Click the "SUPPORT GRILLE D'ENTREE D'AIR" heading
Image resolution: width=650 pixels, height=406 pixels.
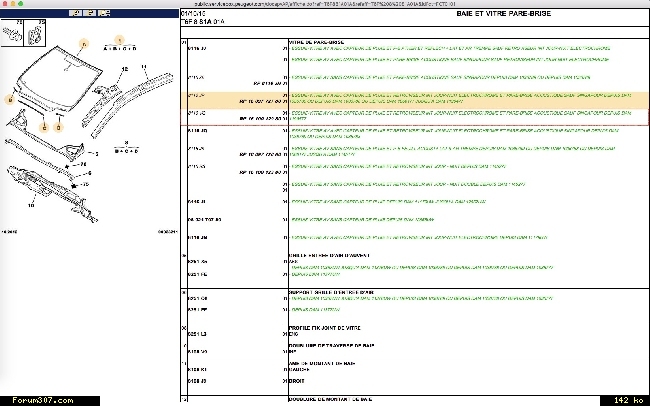point(331,292)
